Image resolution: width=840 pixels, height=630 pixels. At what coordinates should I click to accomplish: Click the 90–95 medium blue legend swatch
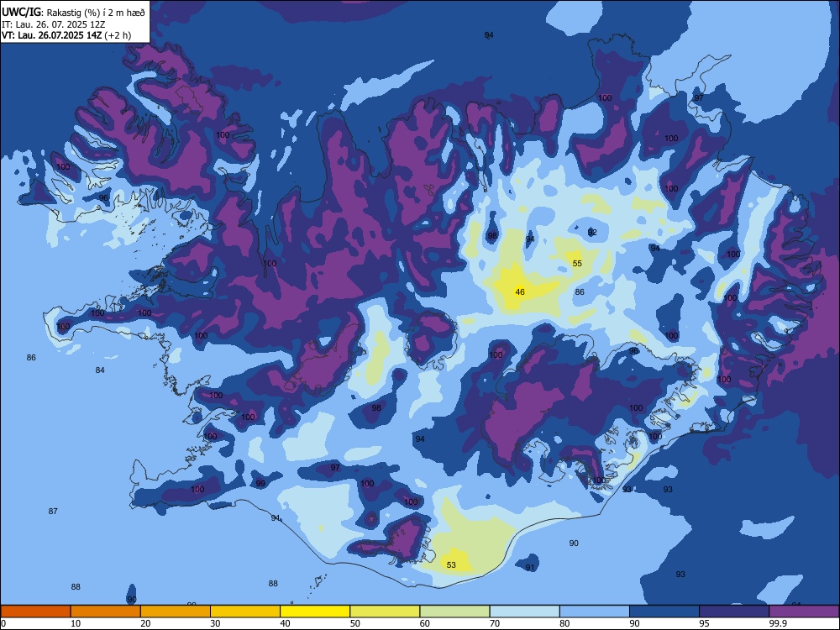(664, 612)
